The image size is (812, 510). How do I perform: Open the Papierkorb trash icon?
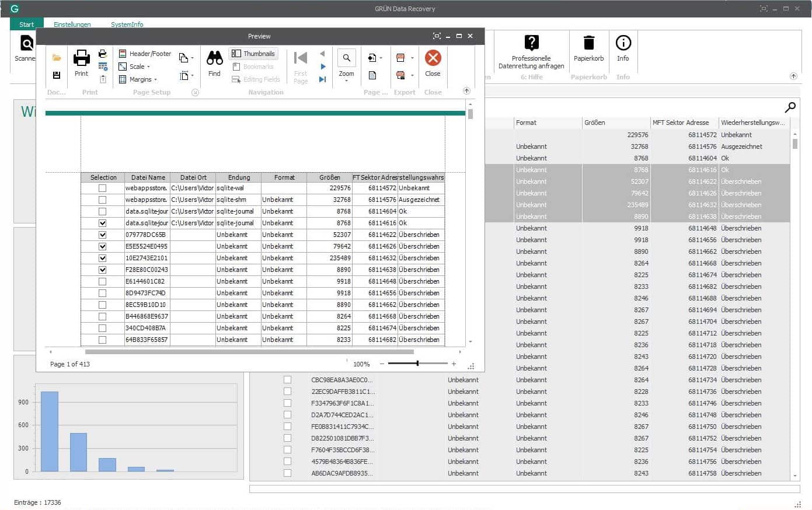coord(588,43)
